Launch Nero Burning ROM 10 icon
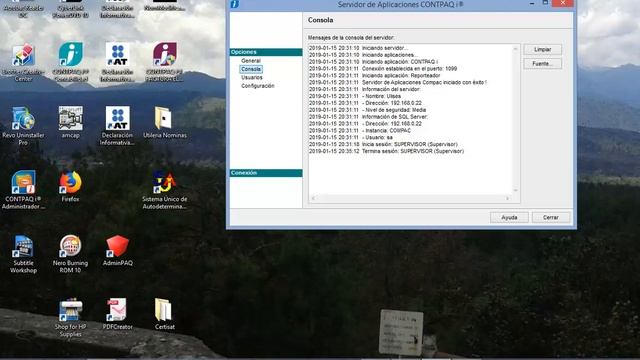The width and height of the screenshot is (640, 360). click(x=71, y=253)
